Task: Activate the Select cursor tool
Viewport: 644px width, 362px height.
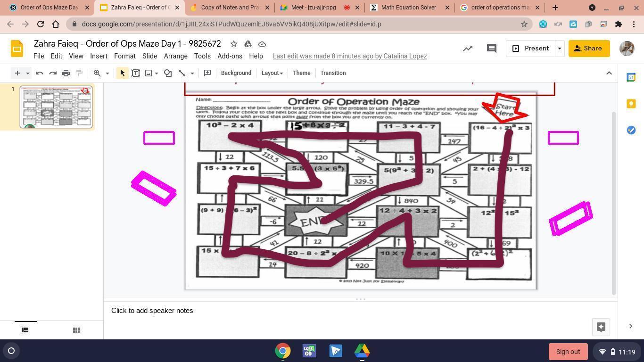Action: tap(123, 73)
